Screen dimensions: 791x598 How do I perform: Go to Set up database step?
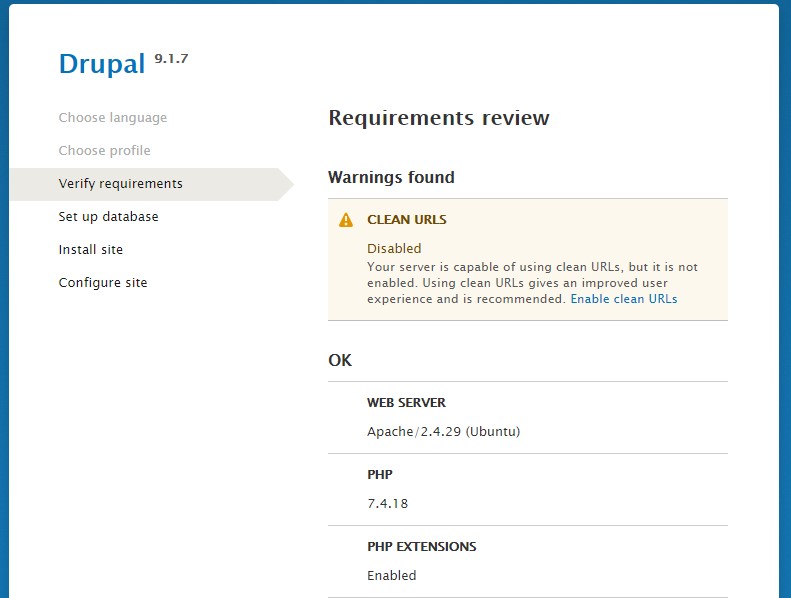click(x=108, y=217)
